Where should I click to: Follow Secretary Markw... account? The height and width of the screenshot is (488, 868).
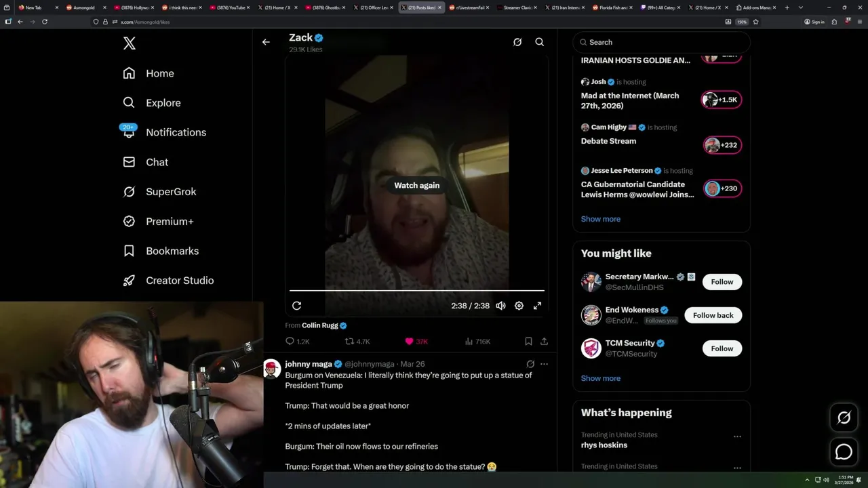coord(722,282)
